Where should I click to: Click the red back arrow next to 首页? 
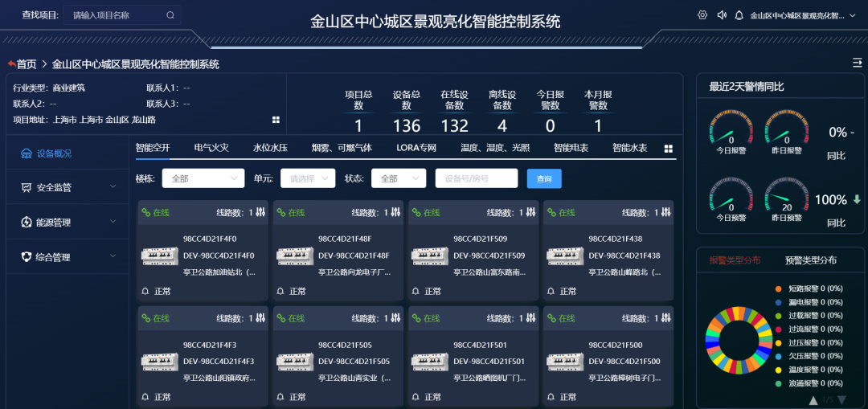pyautogui.click(x=11, y=64)
